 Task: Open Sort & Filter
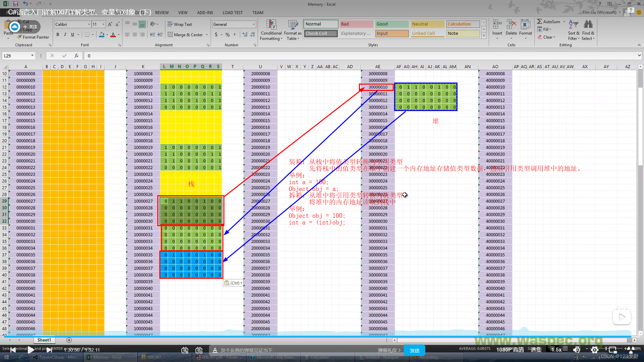574,30
